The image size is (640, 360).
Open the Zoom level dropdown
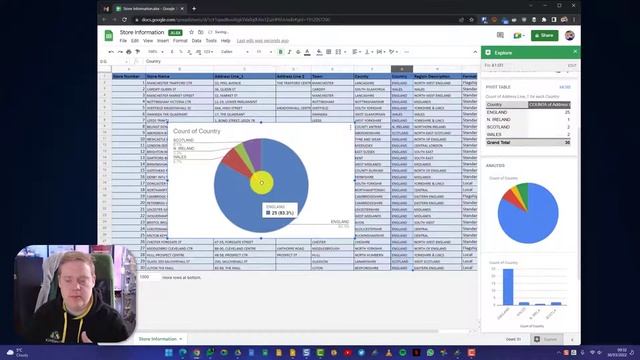[156, 52]
